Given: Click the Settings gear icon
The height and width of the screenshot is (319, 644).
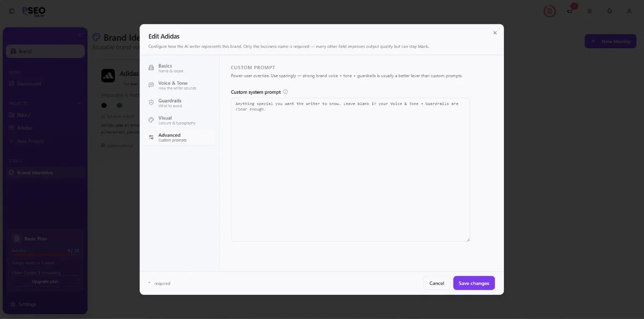Looking at the screenshot, I should click(x=12, y=304).
